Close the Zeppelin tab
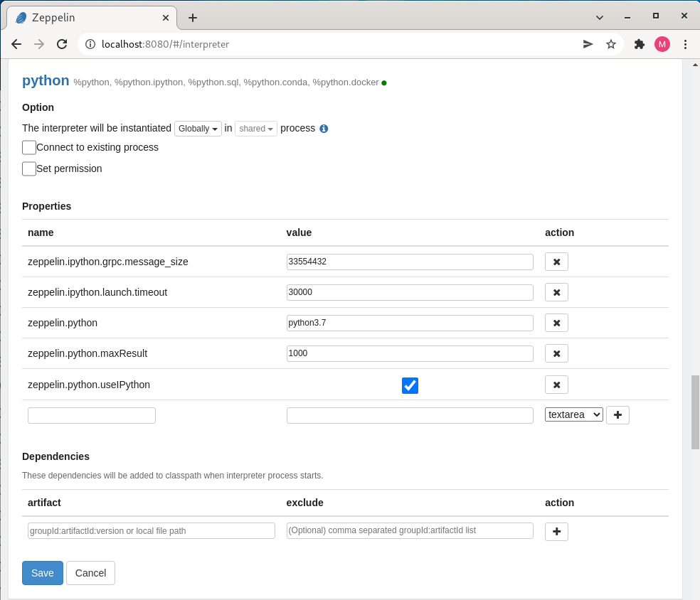Viewport: 700px width, 600px height. pos(166,18)
